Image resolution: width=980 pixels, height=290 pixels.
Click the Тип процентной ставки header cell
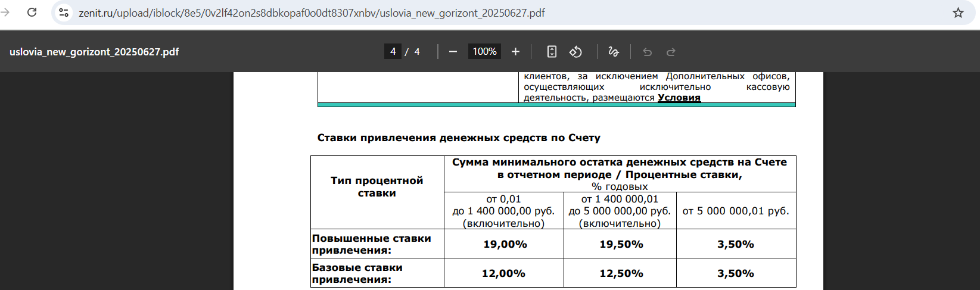coord(377,192)
